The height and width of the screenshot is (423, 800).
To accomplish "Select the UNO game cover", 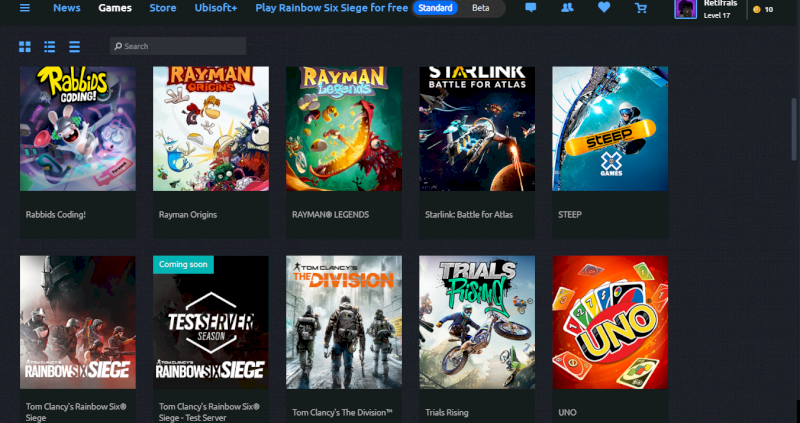I will click(x=610, y=322).
